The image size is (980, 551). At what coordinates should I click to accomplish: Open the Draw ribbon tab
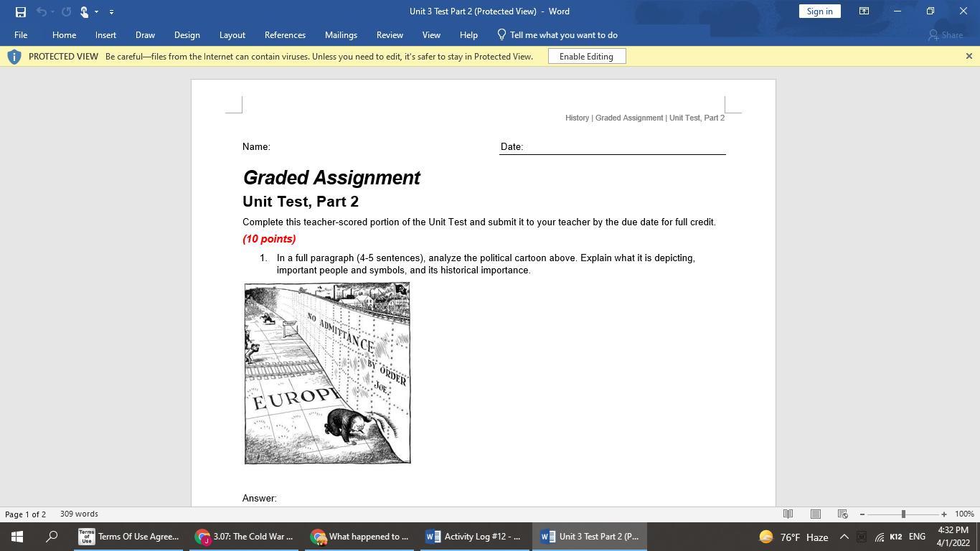point(145,35)
